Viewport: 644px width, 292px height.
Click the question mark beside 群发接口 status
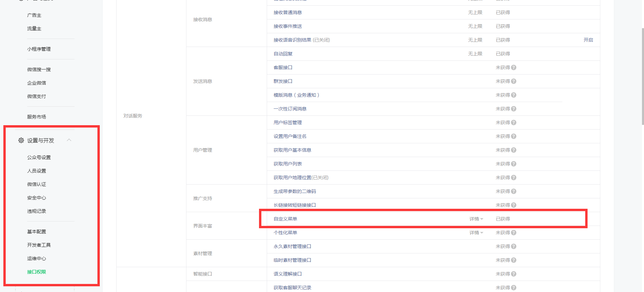514,81
